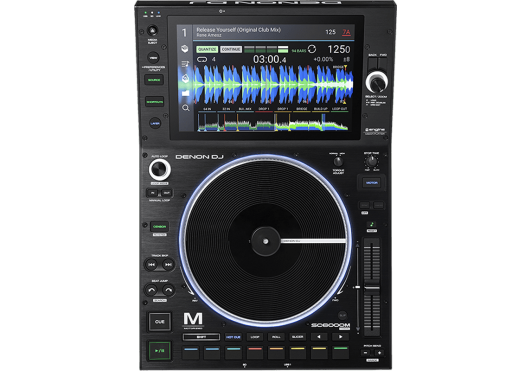
Task: Toggle CONTINUE on the touchscreen
Action: tap(231, 49)
